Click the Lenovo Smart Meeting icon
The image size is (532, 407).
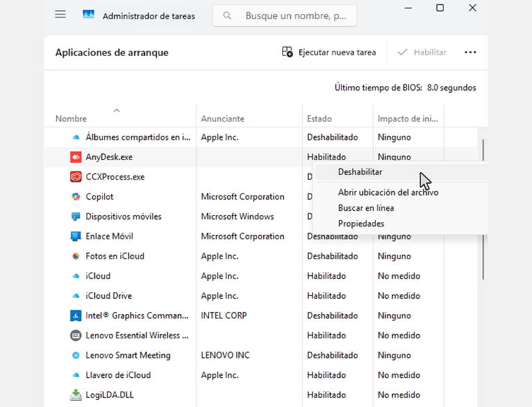pyautogui.click(x=76, y=356)
